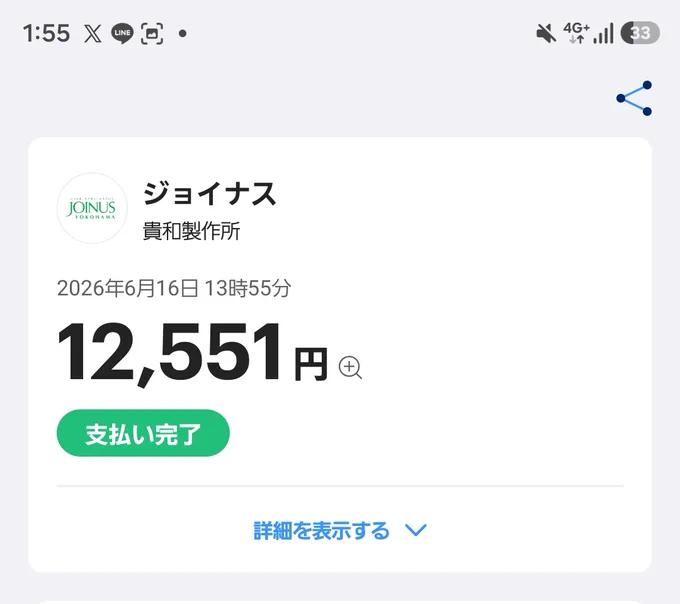Image resolution: width=680 pixels, height=604 pixels.
Task: Tap the signal strength bars
Action: pyautogui.click(x=603, y=33)
